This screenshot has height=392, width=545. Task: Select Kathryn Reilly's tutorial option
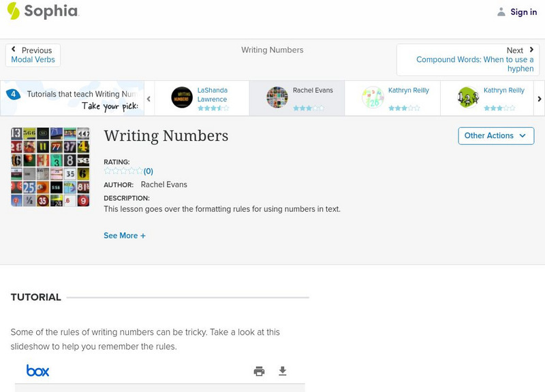point(395,98)
